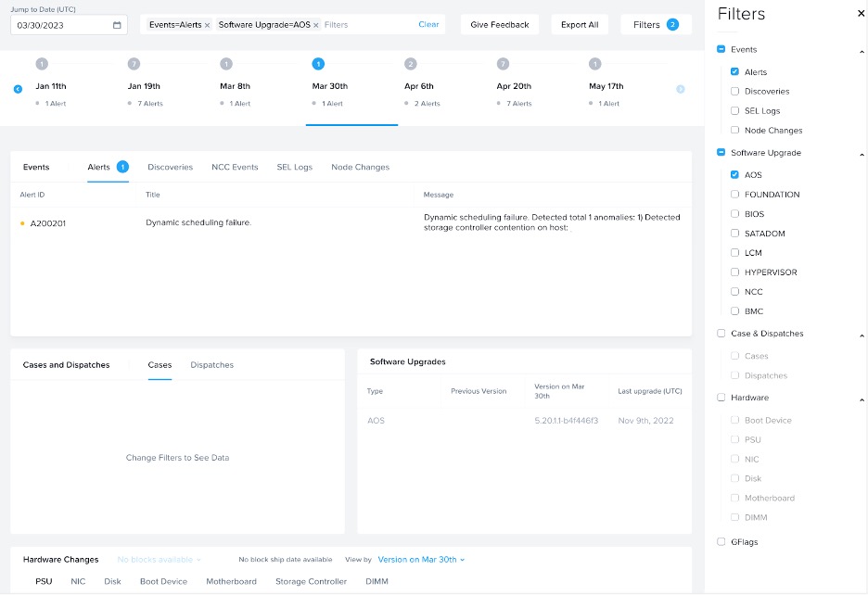The image size is (868, 595).
Task: Enable the Discoveries filter checkbox
Action: point(734,91)
